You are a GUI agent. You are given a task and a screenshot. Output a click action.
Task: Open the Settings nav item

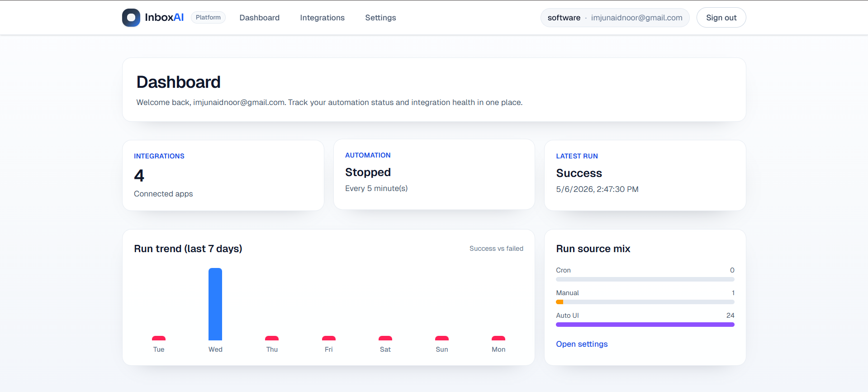(x=380, y=18)
